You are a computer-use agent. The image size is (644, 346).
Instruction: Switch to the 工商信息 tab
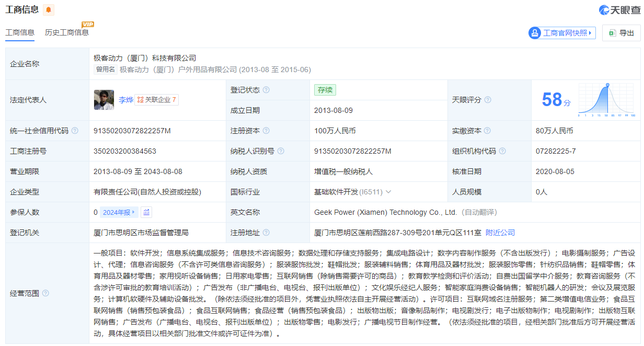[20, 32]
